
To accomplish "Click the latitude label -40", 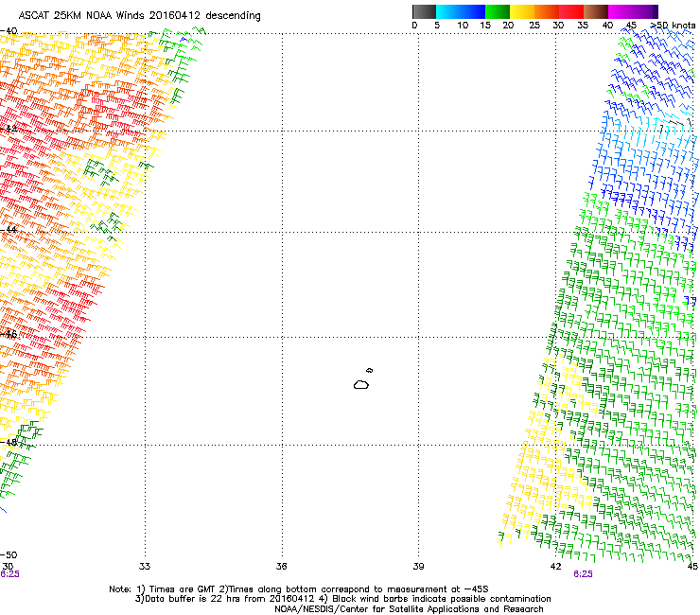I will pos(9,31).
